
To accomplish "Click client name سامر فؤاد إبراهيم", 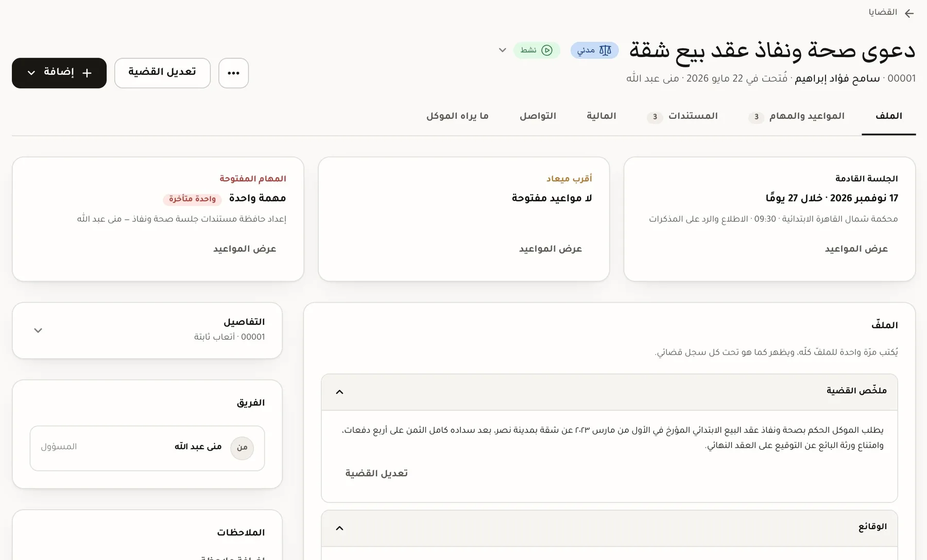I will [837, 79].
